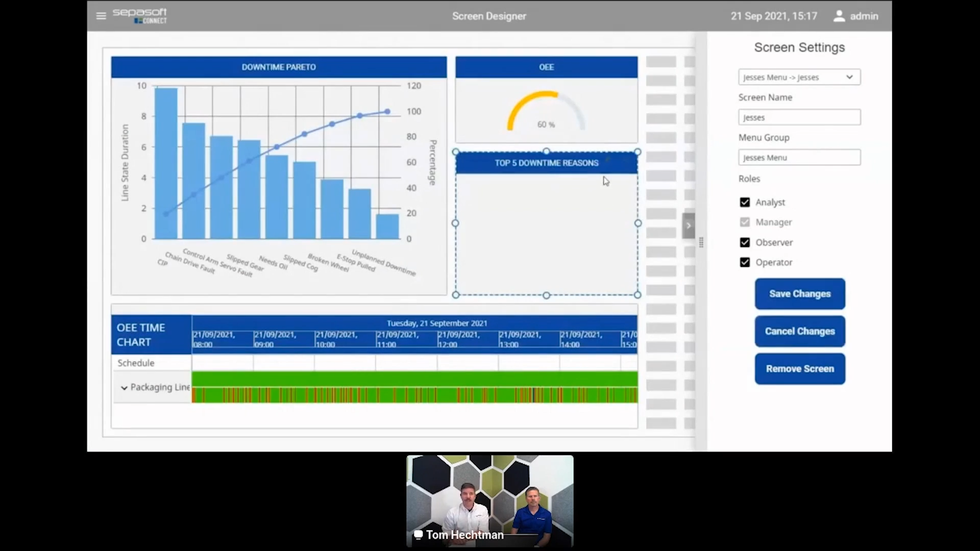
Task: Click the Cancel Changes button
Action: (799, 331)
